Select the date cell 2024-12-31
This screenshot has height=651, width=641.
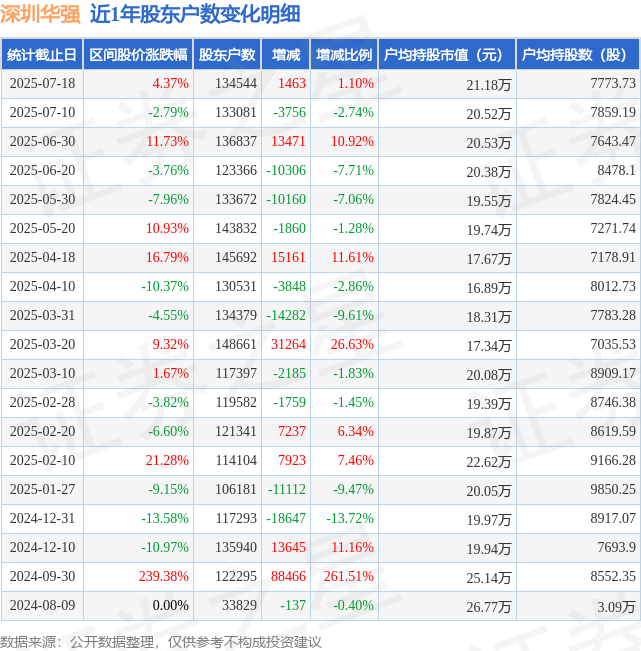[x=42, y=519]
